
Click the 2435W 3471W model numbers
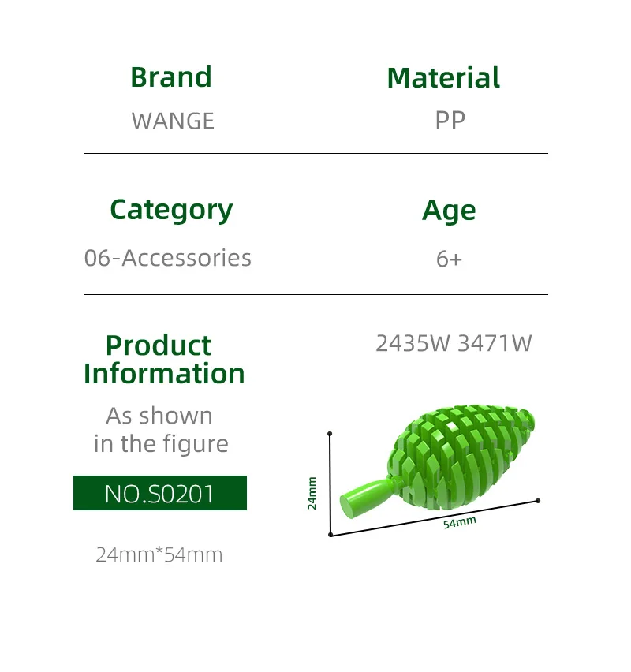point(454,344)
